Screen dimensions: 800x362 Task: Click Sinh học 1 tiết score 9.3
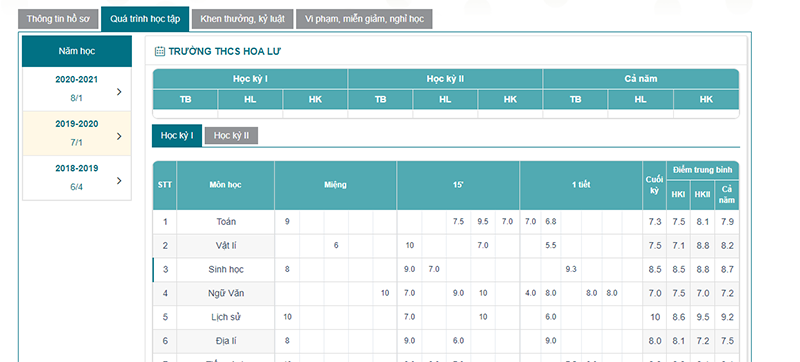pos(571,270)
